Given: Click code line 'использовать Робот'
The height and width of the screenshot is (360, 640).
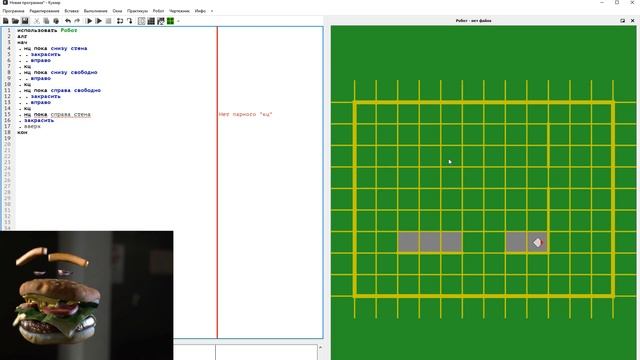Looking at the screenshot, I should pos(47,30).
